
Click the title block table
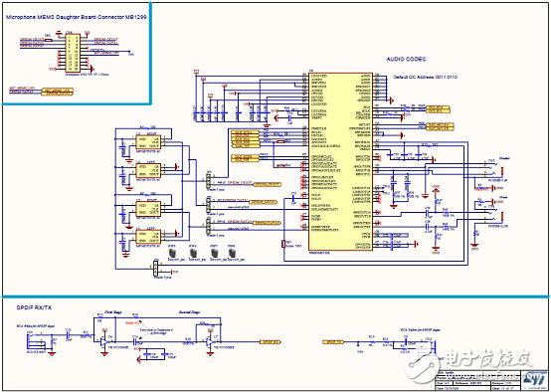(x=491, y=379)
